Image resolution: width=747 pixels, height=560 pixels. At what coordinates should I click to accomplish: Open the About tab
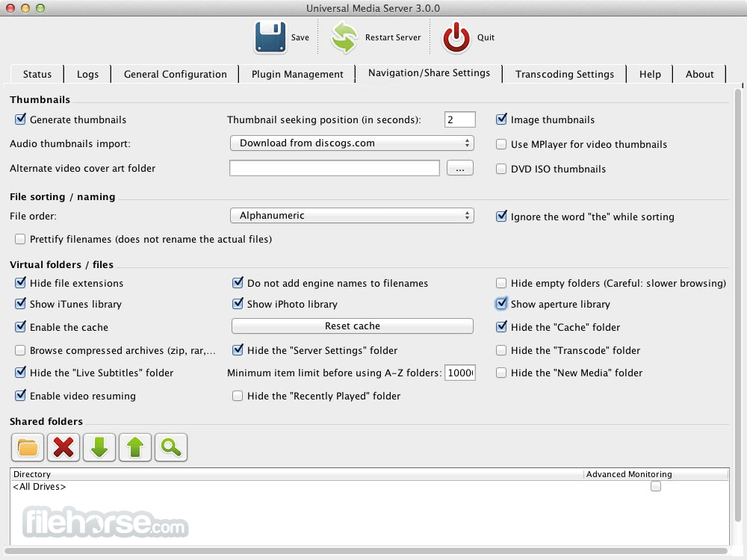point(699,74)
